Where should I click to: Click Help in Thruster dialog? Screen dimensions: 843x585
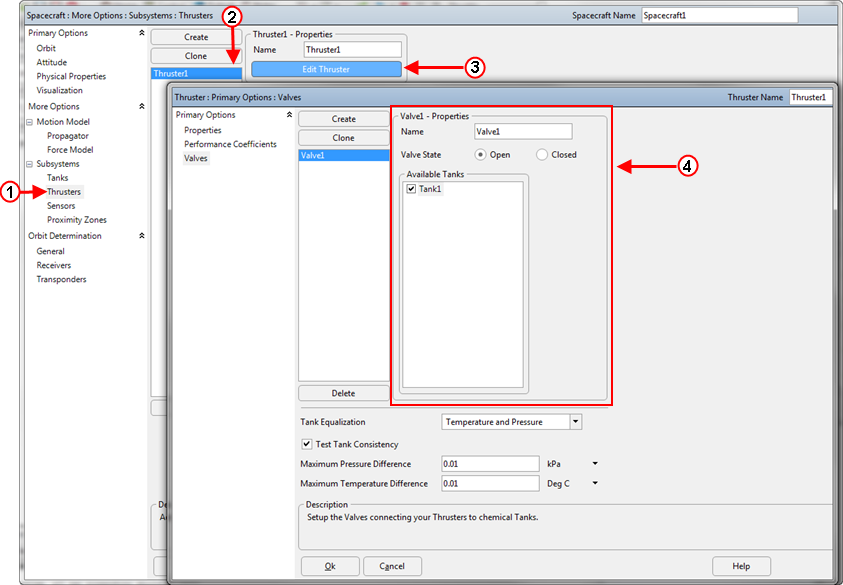pos(741,566)
